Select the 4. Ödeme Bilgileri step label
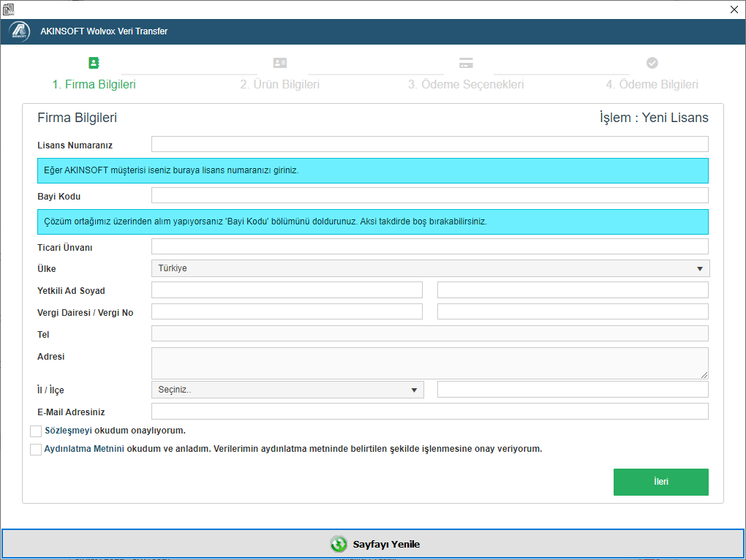The width and height of the screenshot is (746, 560). pos(652,85)
